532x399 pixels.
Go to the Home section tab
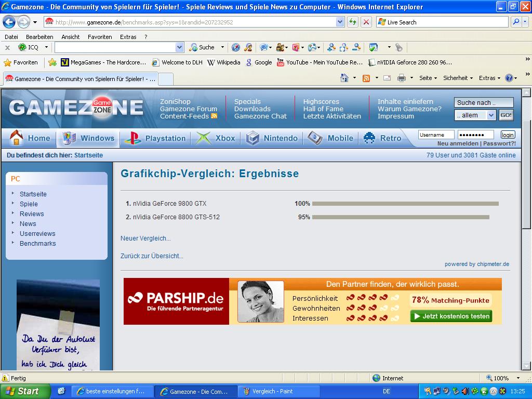point(30,138)
